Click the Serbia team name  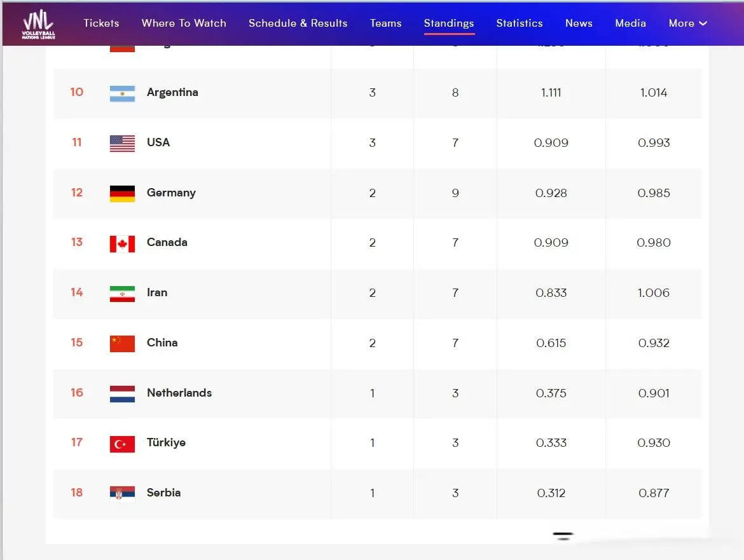point(163,493)
